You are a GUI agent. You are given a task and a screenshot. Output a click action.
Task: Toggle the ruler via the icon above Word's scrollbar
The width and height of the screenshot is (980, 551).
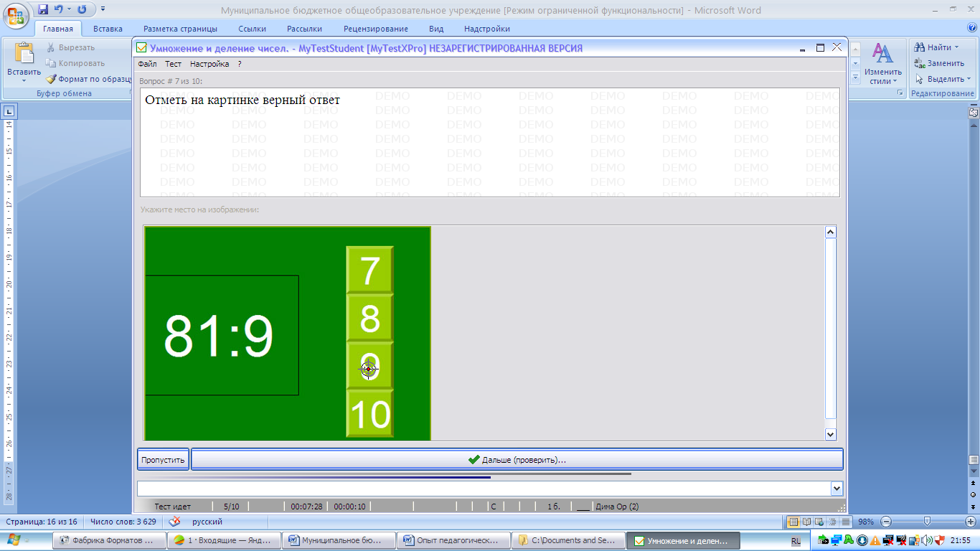coord(974,113)
